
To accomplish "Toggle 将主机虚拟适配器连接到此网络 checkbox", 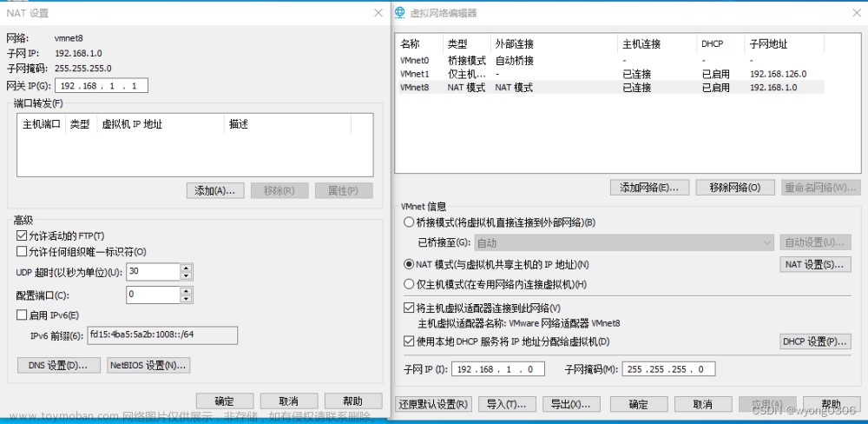I will pos(409,308).
